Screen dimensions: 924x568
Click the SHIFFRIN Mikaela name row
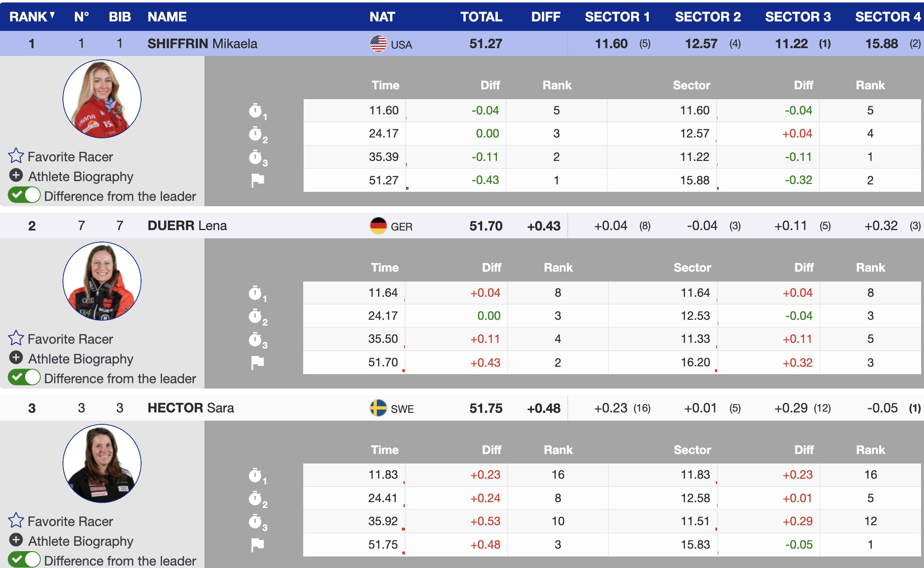click(202, 44)
